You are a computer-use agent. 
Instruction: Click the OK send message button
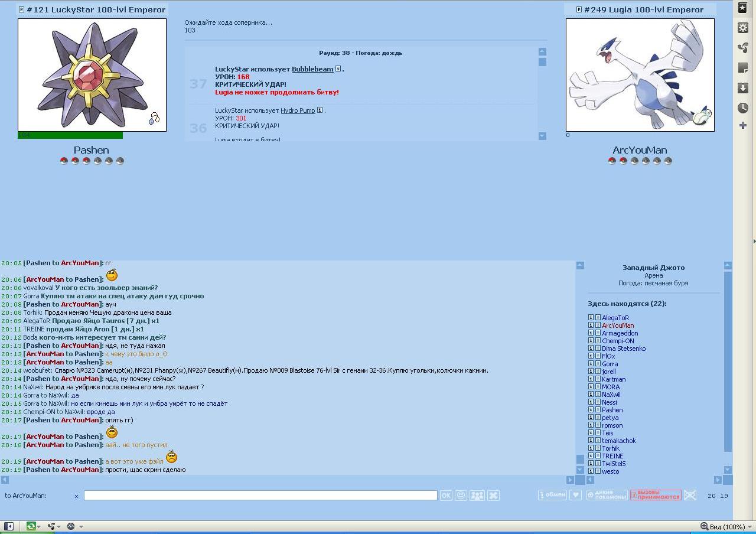[x=446, y=496]
